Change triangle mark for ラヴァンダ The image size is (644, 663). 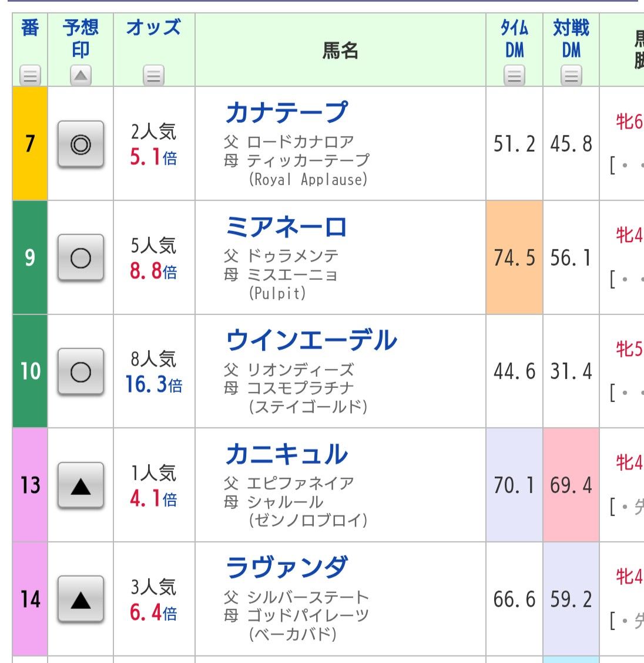[80, 599]
